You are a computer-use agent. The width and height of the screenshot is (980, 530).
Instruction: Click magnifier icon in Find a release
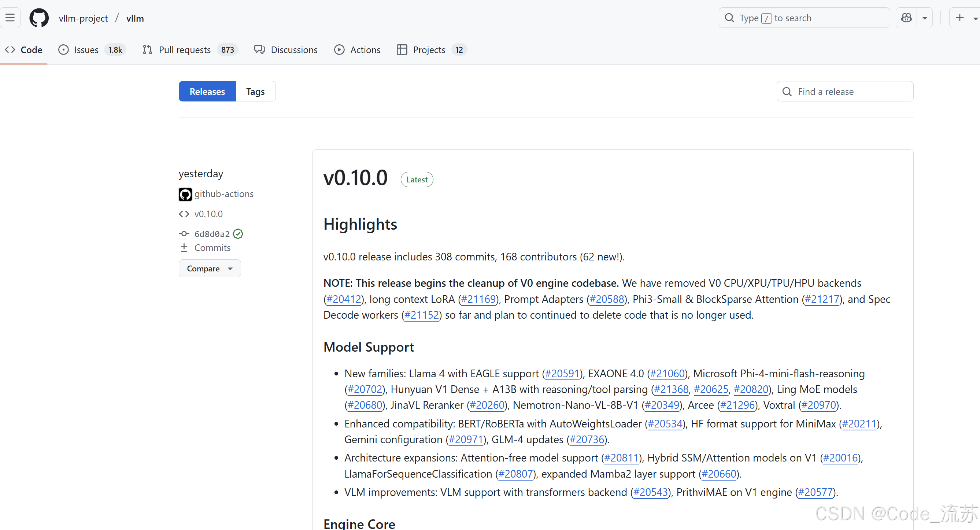[x=787, y=92]
